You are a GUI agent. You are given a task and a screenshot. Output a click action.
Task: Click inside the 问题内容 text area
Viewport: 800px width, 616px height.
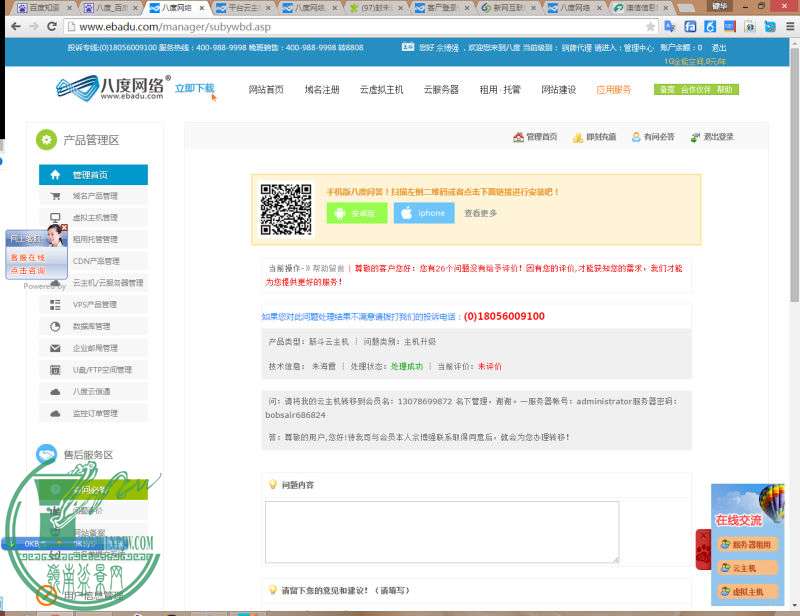pyautogui.click(x=442, y=532)
